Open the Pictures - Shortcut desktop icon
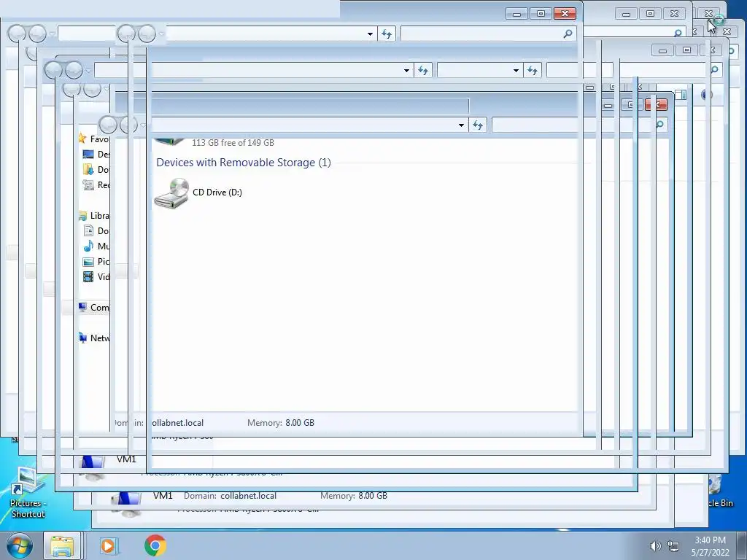 coord(27,493)
